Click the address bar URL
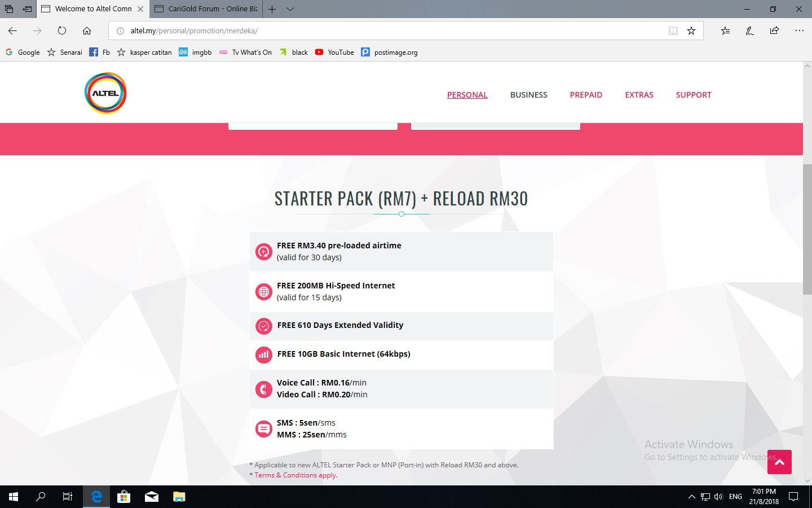 click(194, 31)
